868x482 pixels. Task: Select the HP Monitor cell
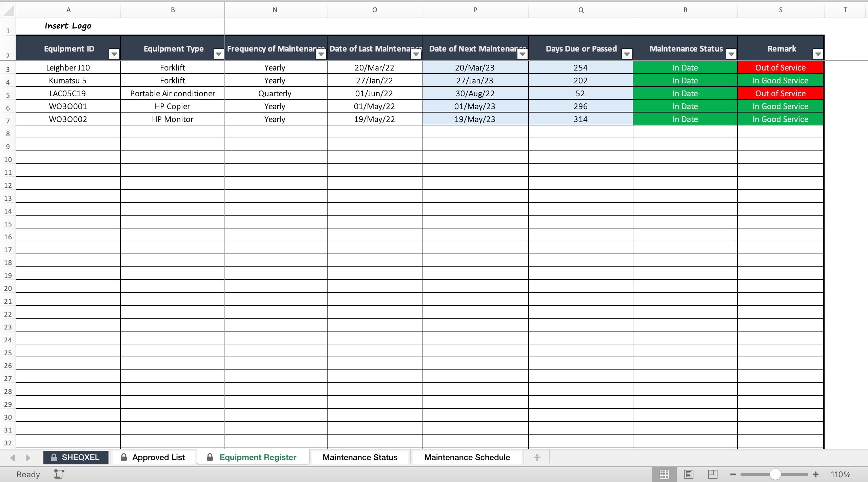(x=173, y=119)
